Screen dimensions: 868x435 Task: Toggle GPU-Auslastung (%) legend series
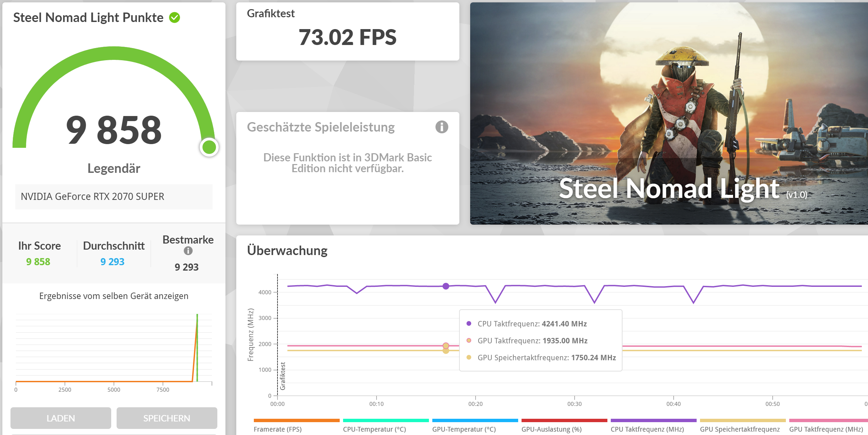(x=551, y=429)
